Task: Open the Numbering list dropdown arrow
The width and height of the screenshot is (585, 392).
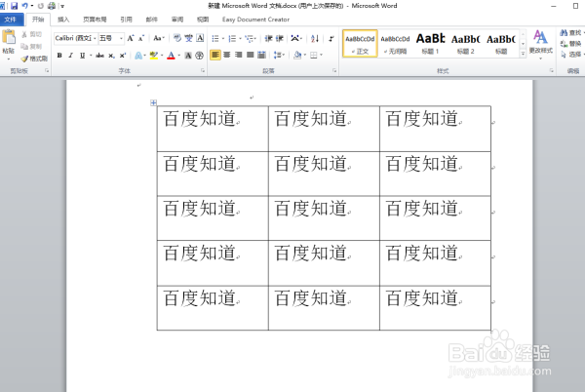Action: (x=240, y=39)
